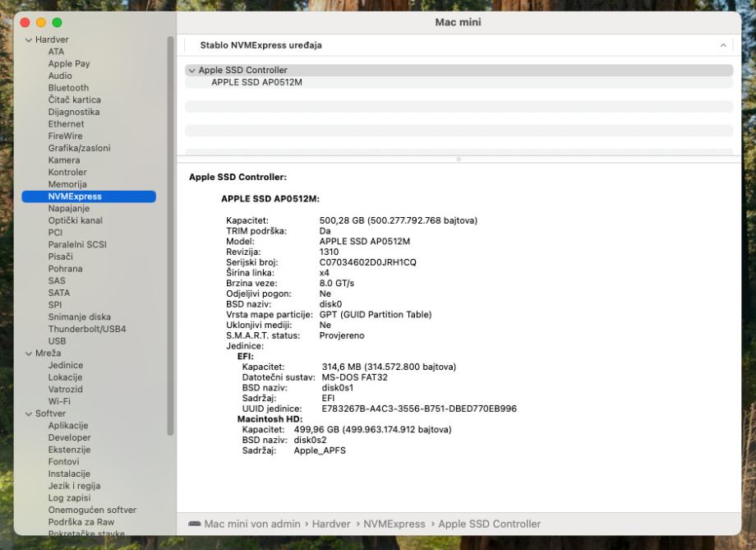Open Čitač kartica entry
Image resolution: width=756 pixels, height=550 pixels.
[74, 99]
